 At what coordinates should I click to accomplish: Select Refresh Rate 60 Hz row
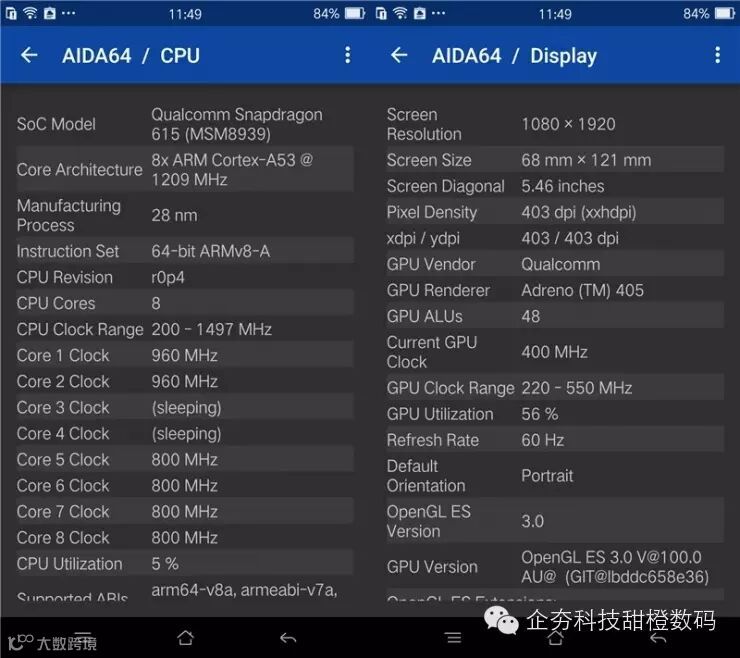(x=555, y=440)
